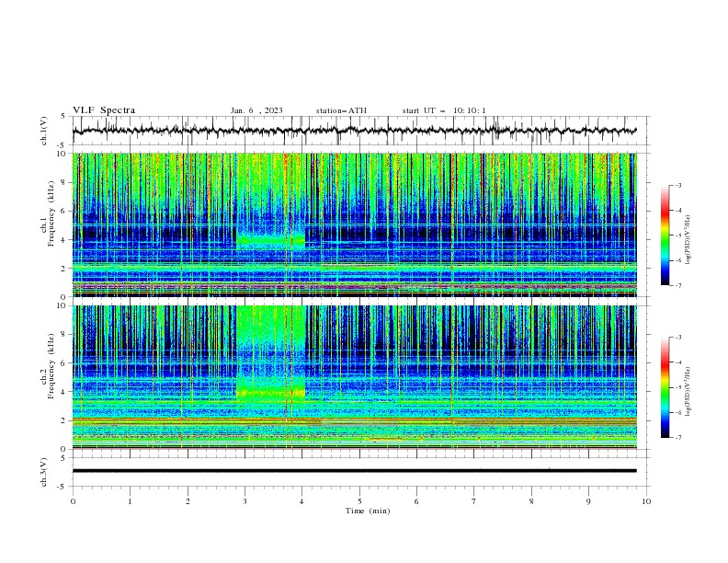Click the upper color bar "log(PSD)(V²/Hz)" label

[x=688, y=240]
